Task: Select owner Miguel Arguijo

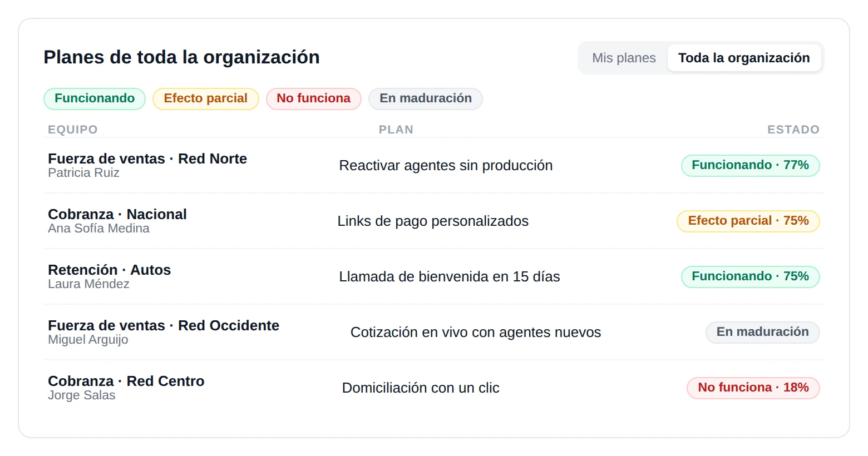Action: tap(88, 340)
